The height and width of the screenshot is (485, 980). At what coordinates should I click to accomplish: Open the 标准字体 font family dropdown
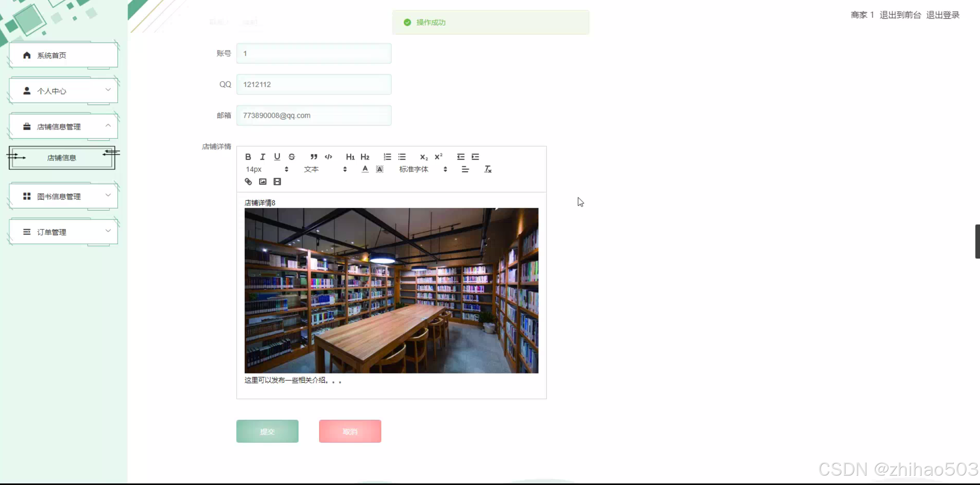(423, 169)
